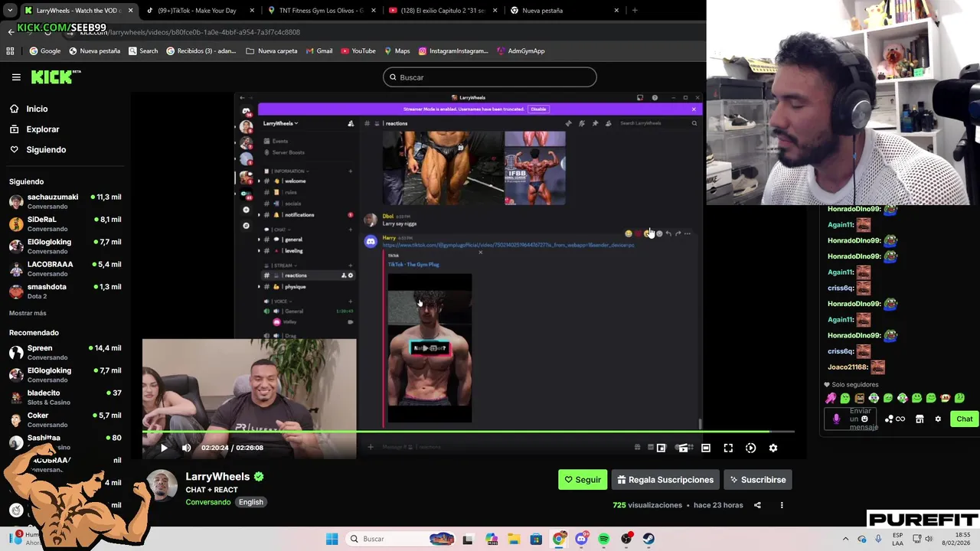The image size is (980, 551).
Task: Open Maps bookmark
Action: [x=397, y=51]
